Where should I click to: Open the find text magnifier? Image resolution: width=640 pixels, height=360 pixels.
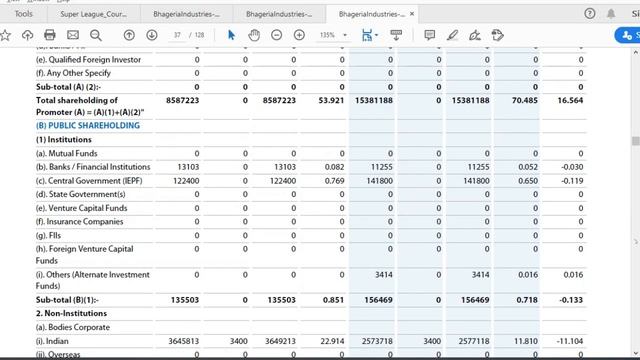coord(96,36)
